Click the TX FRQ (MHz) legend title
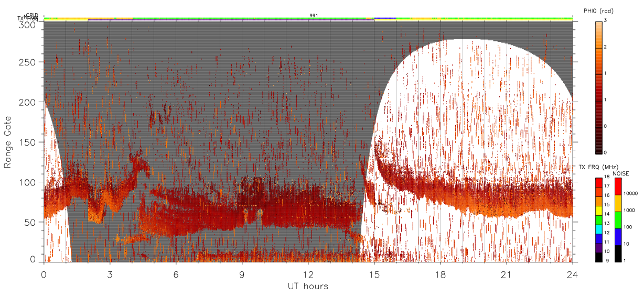The width and height of the screenshot is (644, 297). point(598,167)
